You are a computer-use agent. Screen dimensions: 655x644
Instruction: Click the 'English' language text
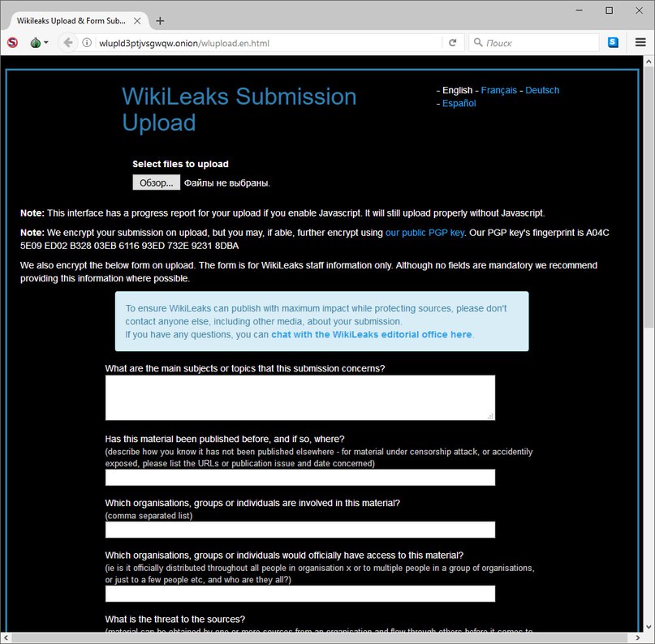click(458, 90)
